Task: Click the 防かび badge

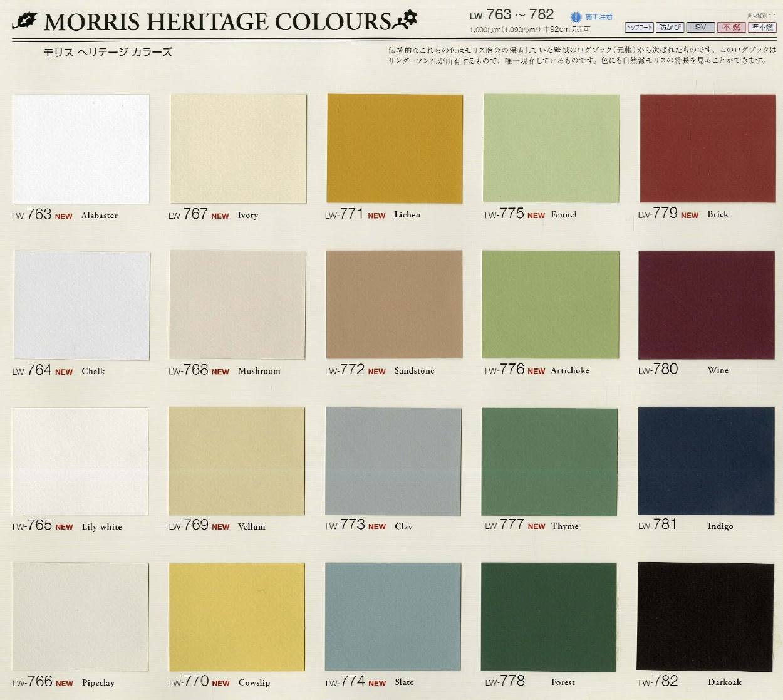Action: 670,28
